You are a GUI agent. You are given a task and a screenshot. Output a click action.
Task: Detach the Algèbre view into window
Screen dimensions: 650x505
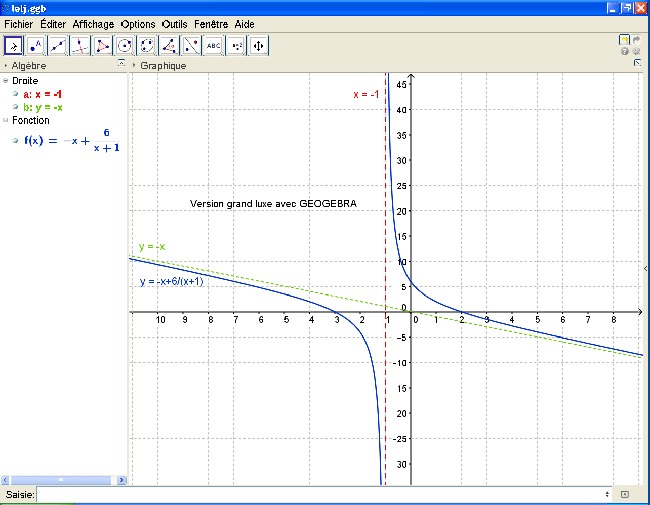121,63
